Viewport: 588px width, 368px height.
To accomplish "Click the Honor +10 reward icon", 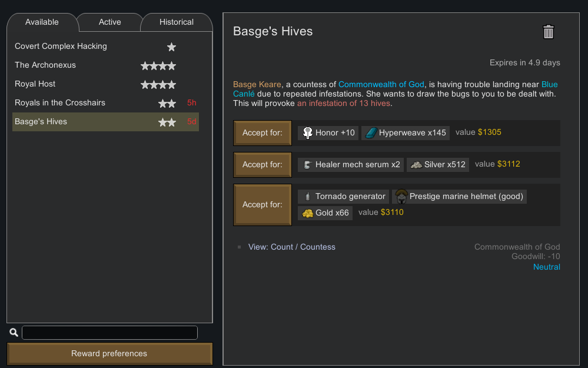I will [307, 133].
